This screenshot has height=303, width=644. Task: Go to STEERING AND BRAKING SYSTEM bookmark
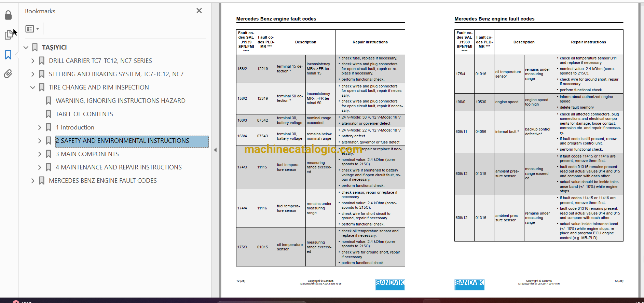[x=116, y=74]
